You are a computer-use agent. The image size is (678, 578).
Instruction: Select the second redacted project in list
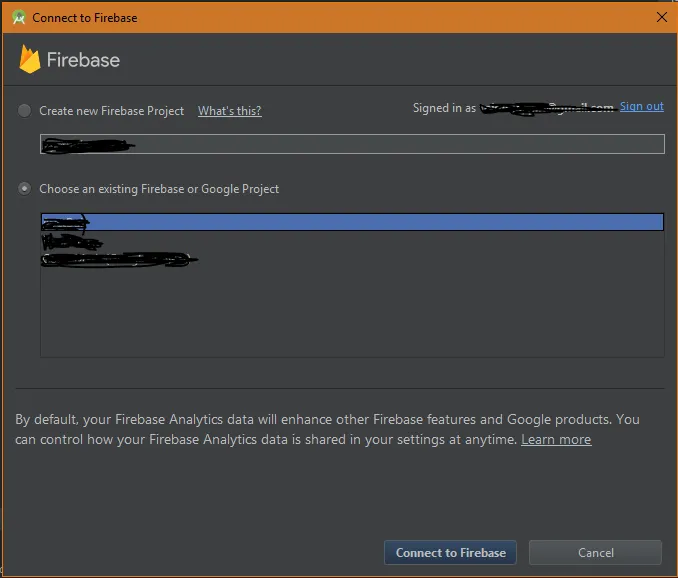click(352, 241)
